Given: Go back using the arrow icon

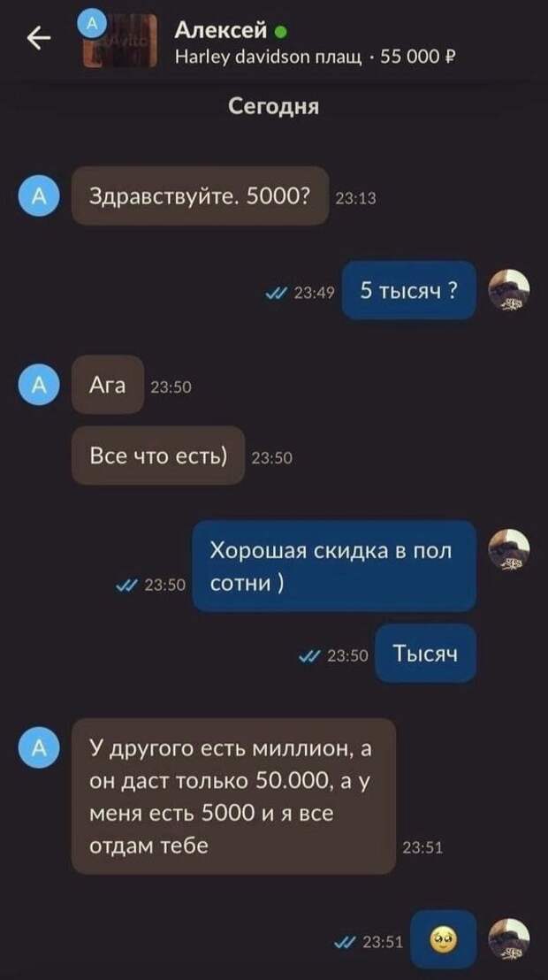Looking at the screenshot, I should pos(39,40).
